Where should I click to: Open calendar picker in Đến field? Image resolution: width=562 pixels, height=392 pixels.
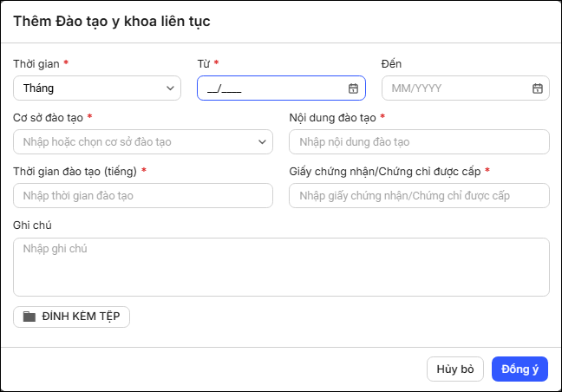click(x=537, y=88)
